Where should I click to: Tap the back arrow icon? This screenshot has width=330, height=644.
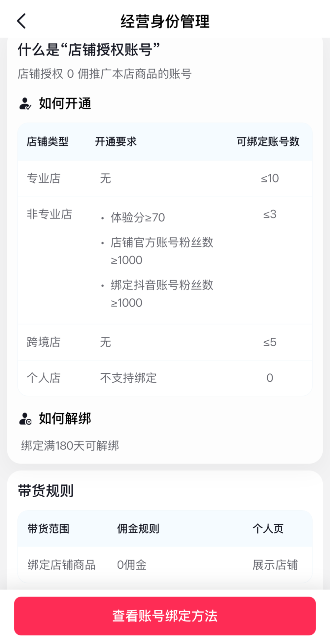coord(21,21)
